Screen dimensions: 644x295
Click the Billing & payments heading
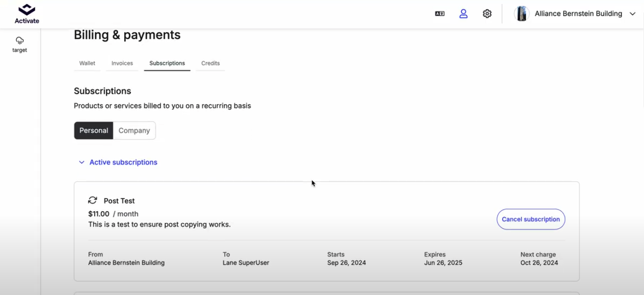click(127, 35)
